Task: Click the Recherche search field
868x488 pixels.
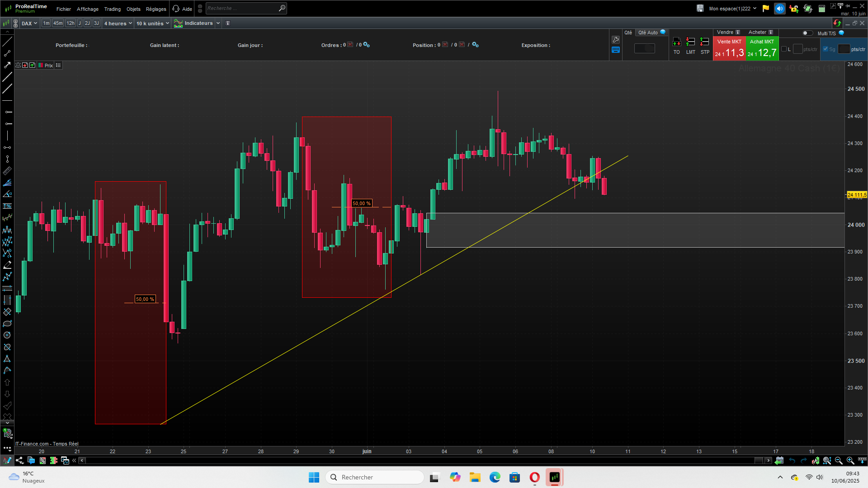Action: coord(242,9)
